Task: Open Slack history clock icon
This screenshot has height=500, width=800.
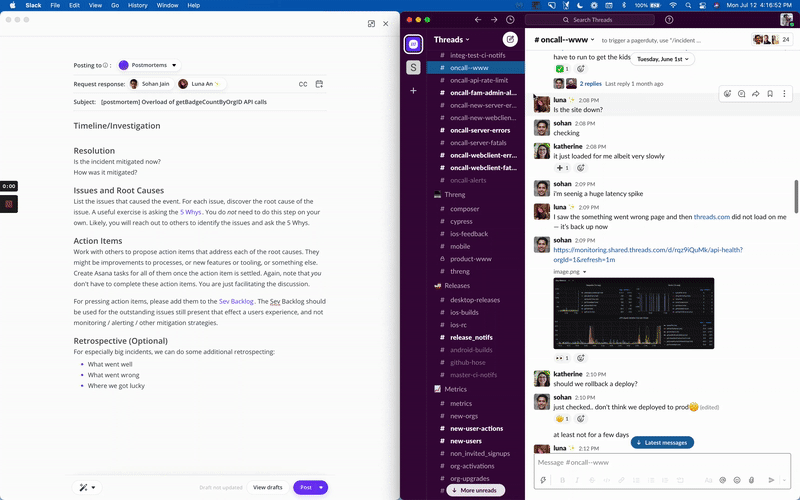Action: point(510,20)
